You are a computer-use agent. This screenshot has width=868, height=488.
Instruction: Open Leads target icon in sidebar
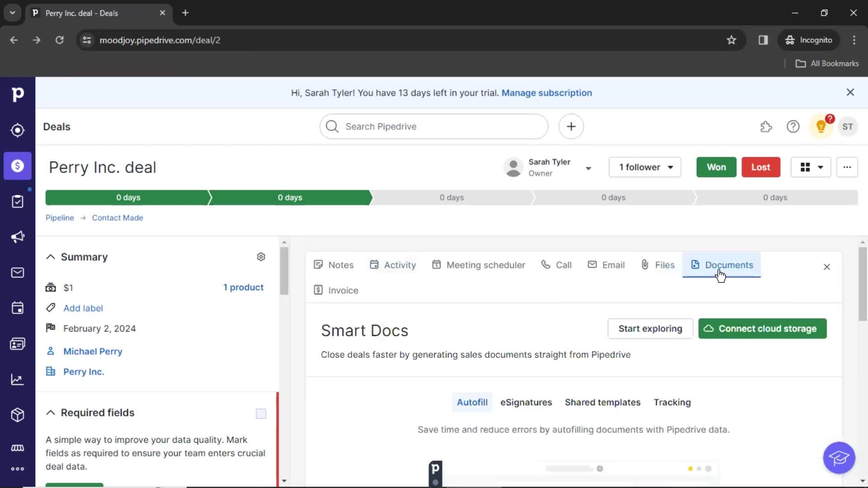[17, 130]
